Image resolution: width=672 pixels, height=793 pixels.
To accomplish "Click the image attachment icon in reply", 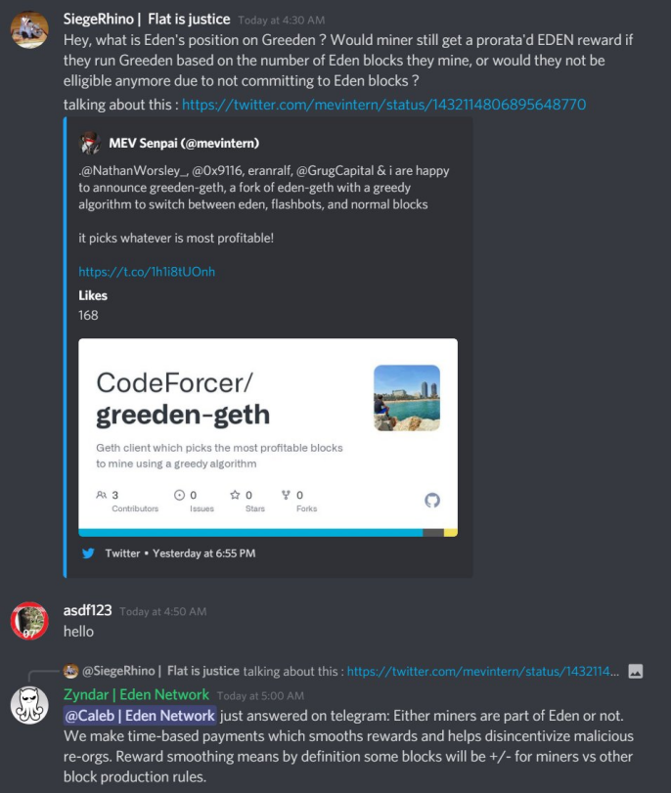I will tap(636, 671).
